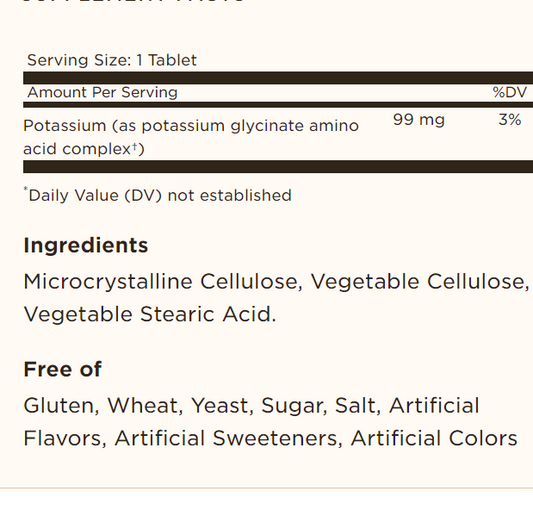Click the acid complex dagger footnote text
Screen dimensions: 533x510
click(84, 149)
